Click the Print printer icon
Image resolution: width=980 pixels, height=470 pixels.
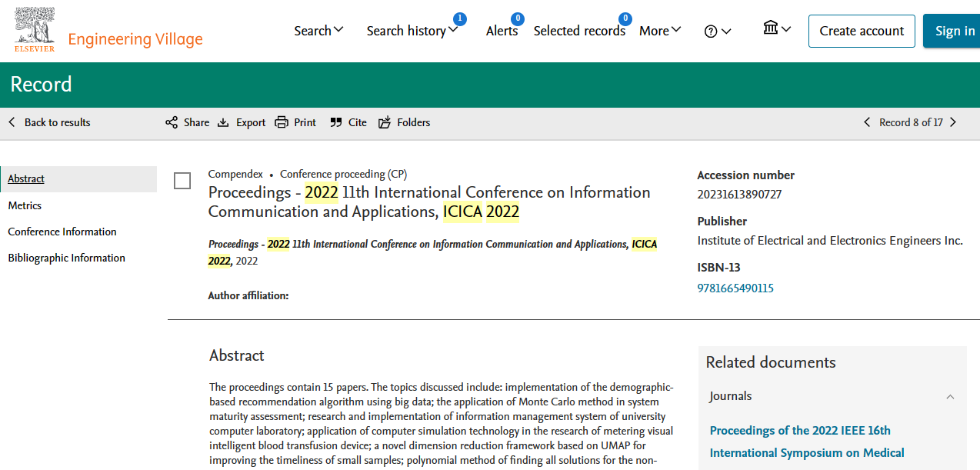pos(282,122)
